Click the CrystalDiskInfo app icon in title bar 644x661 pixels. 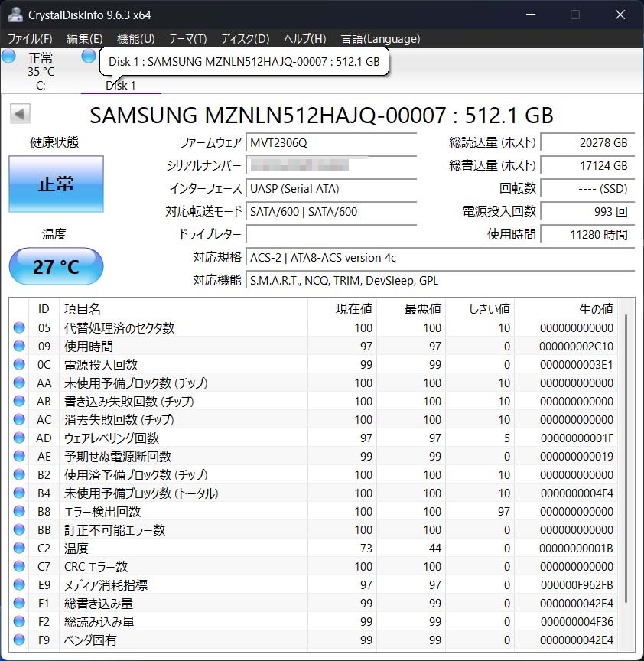coord(15,15)
